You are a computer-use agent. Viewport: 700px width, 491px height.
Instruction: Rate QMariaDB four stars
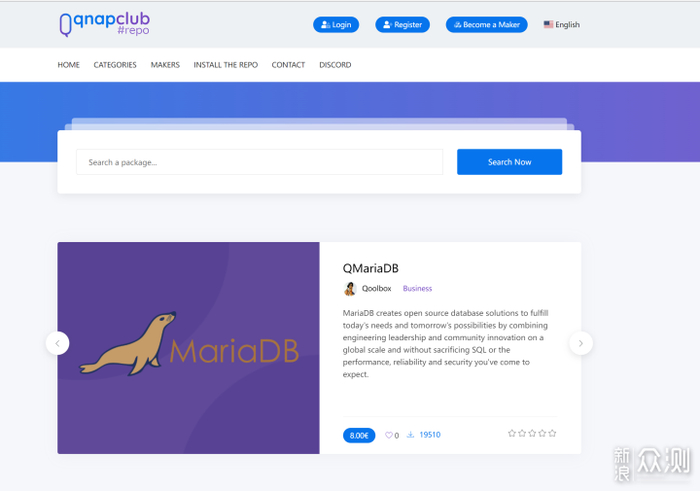click(x=542, y=433)
